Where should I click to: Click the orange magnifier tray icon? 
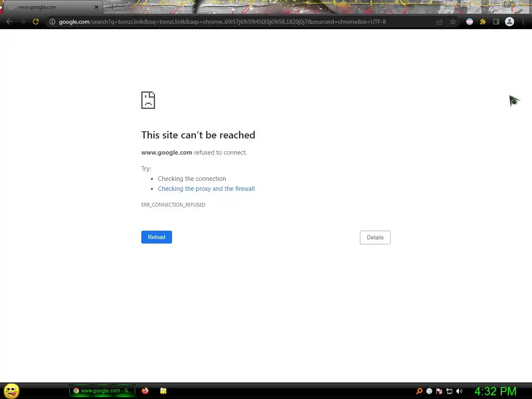419,391
